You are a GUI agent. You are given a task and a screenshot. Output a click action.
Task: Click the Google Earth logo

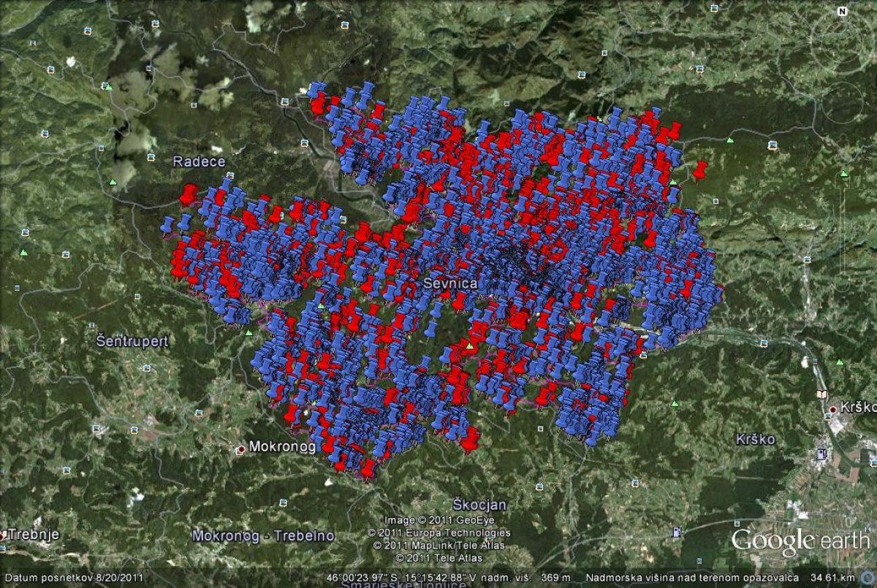coord(801,541)
